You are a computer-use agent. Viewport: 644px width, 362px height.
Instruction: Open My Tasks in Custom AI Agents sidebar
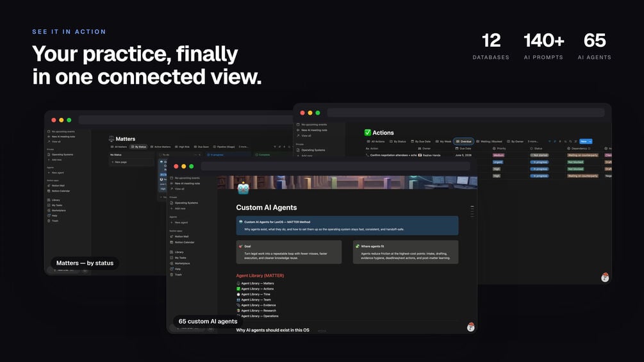pos(178,258)
